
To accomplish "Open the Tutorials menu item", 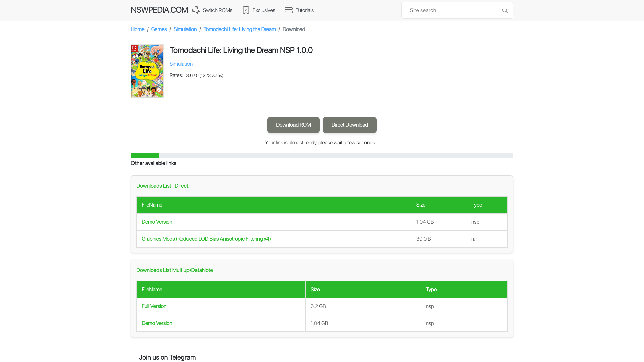I will (x=299, y=10).
